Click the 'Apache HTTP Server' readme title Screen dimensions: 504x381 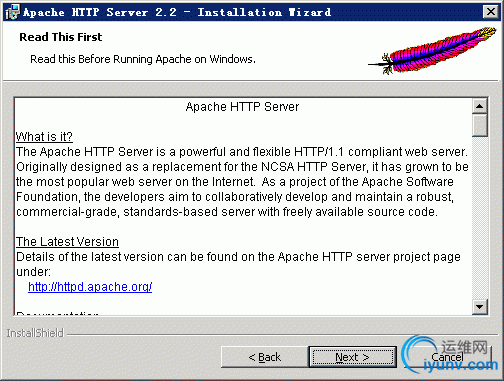pos(242,107)
